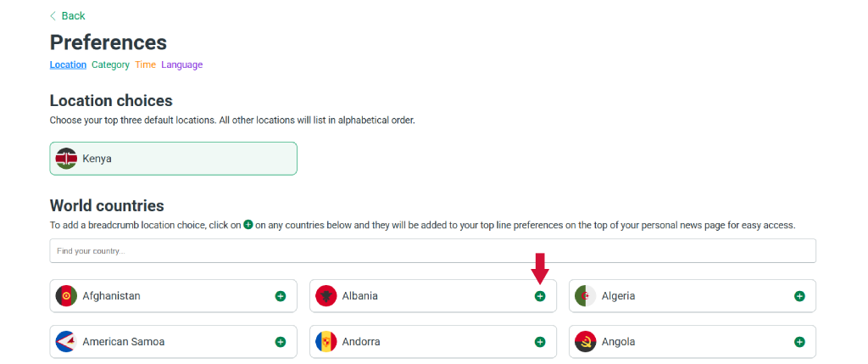Click the Angola flag icon
Screen dimensions: 868x364
click(x=585, y=342)
